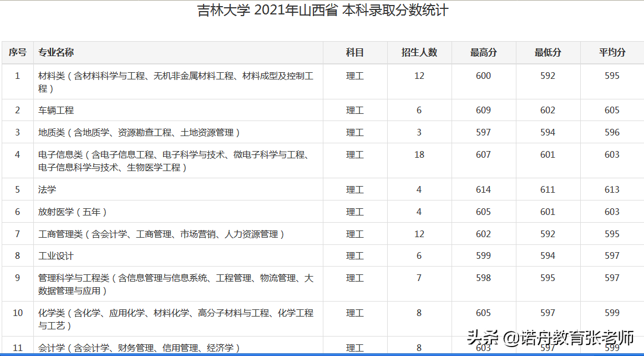Select the 车辆工程 major name

pos(56,110)
